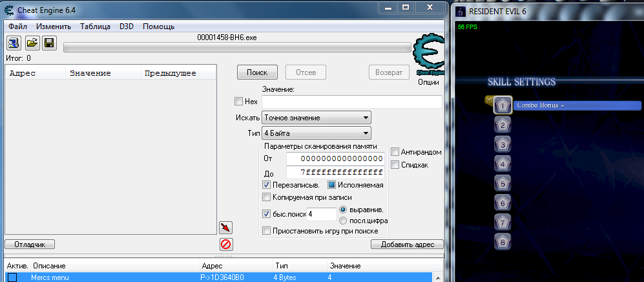Select skill slot 1 pentagon icon
The image size is (644, 282).
503,105
